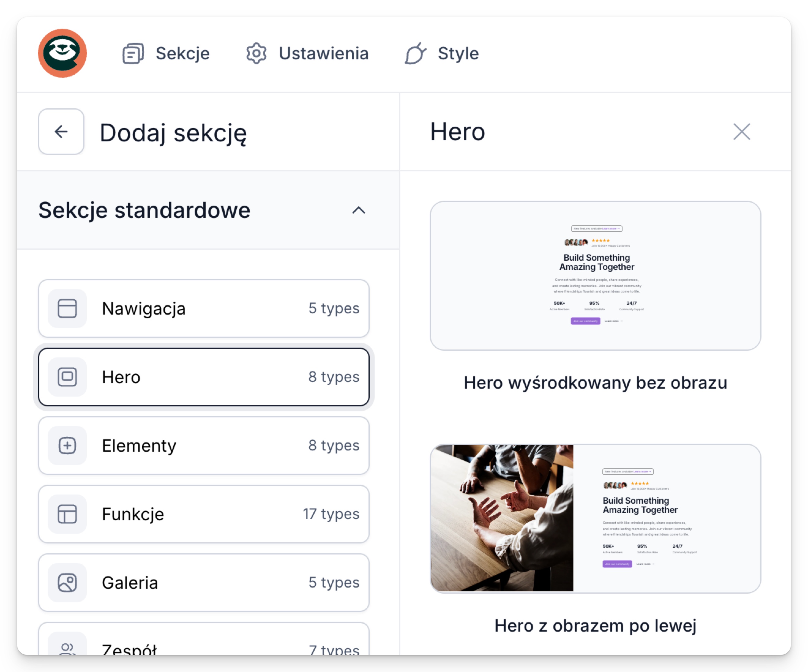The height and width of the screenshot is (672, 808).
Task: Open the Ustawienia tab
Action: [307, 53]
